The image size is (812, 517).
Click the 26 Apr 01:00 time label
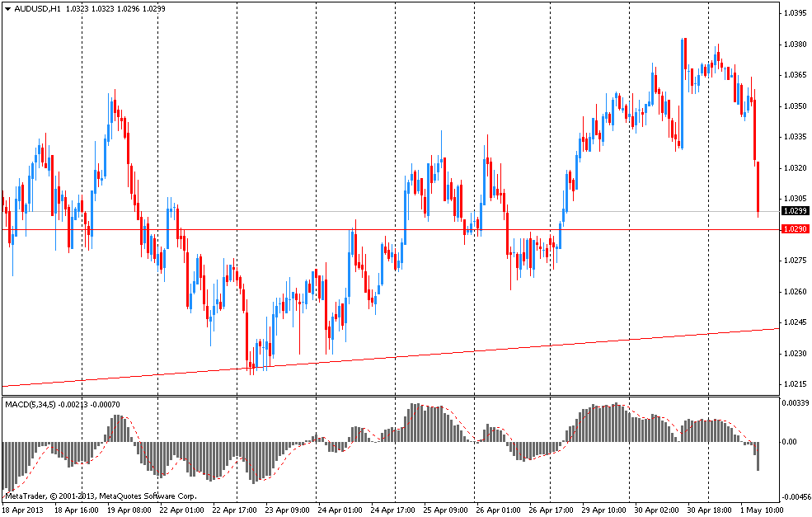pos(499,510)
